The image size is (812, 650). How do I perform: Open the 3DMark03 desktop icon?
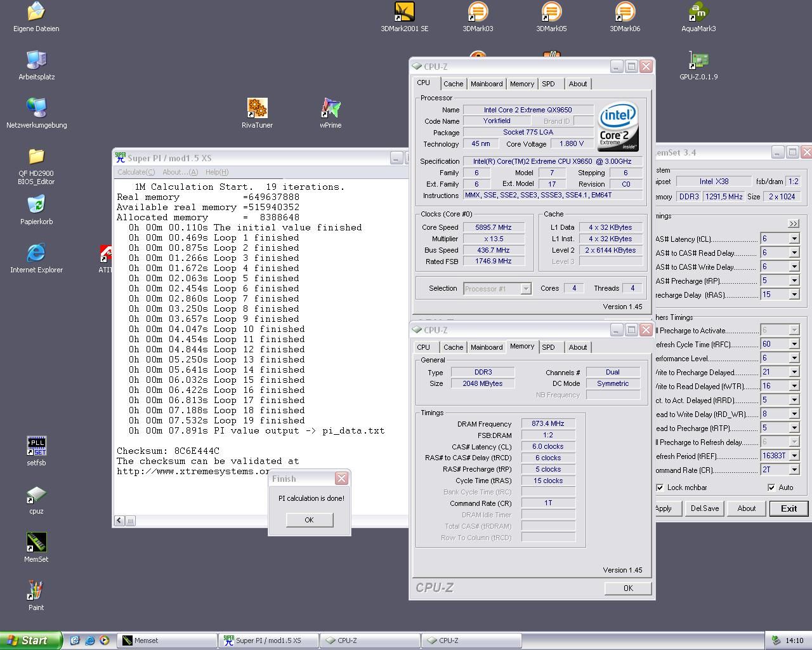coord(478,17)
